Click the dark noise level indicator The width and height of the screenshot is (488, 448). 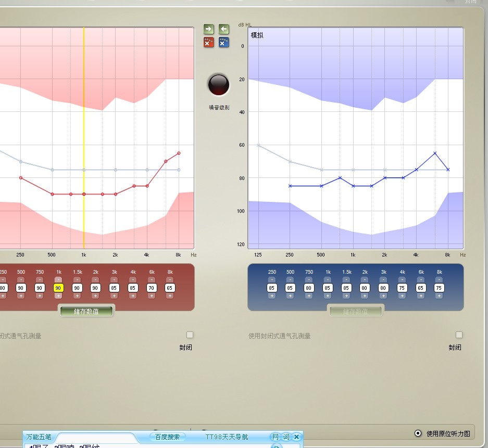click(x=218, y=85)
